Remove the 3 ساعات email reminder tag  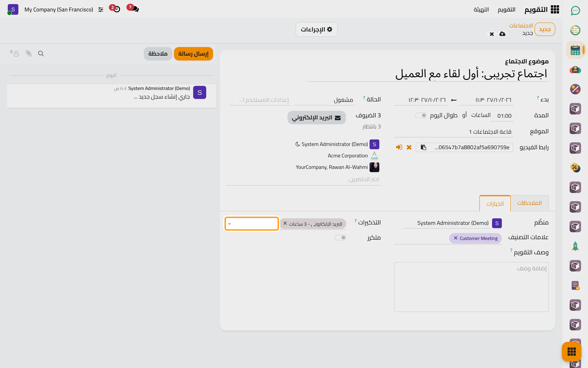(285, 224)
